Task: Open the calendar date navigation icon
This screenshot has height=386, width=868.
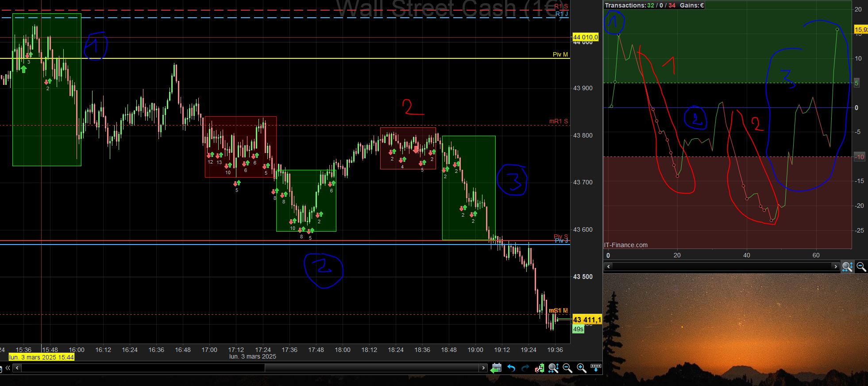Action: (496, 368)
